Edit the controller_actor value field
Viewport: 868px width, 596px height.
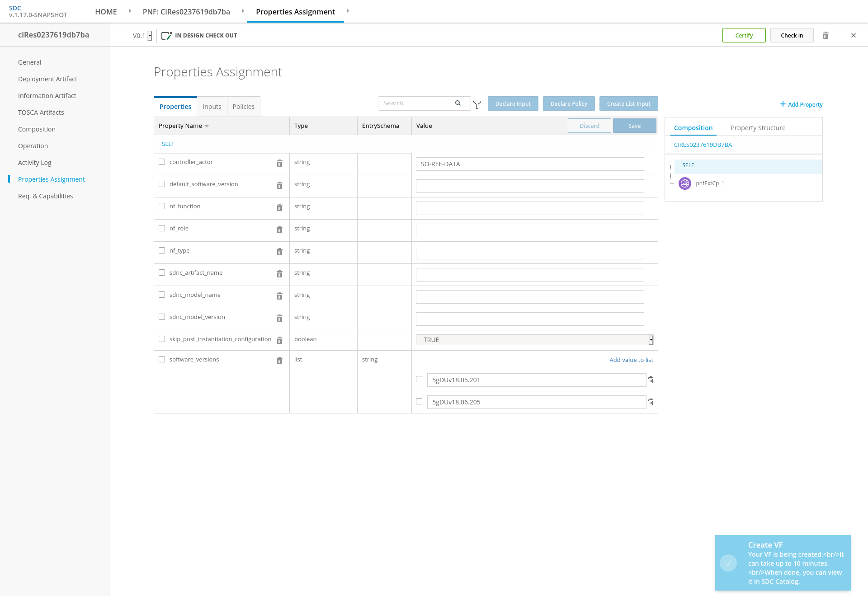pyautogui.click(x=530, y=164)
